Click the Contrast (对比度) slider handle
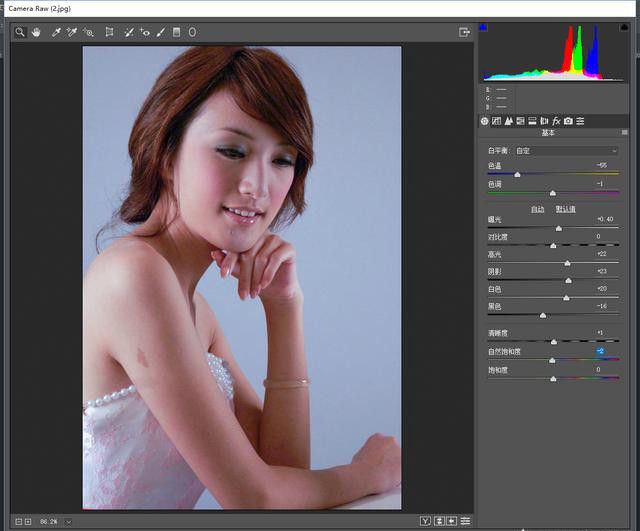 [x=553, y=246]
